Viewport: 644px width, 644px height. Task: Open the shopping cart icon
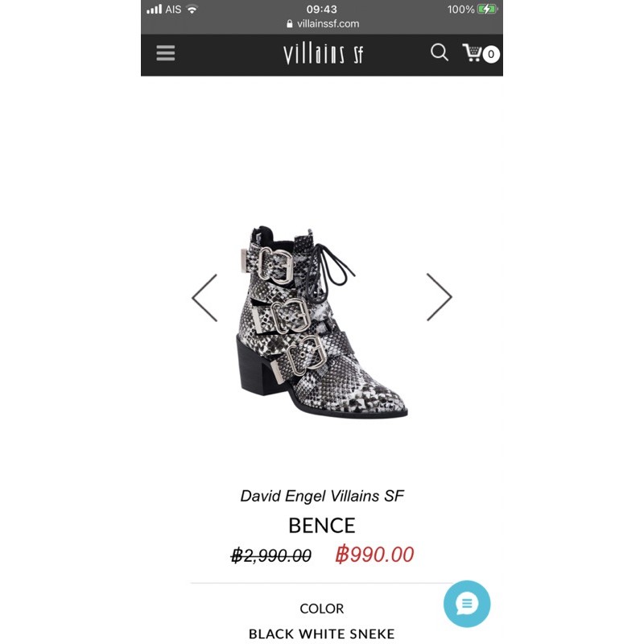[472, 52]
